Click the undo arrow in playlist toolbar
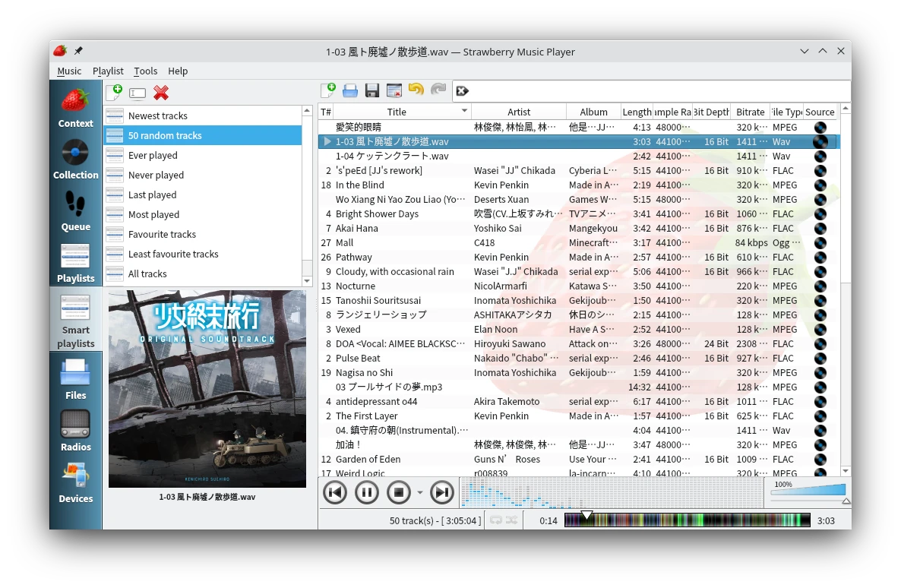 416,90
